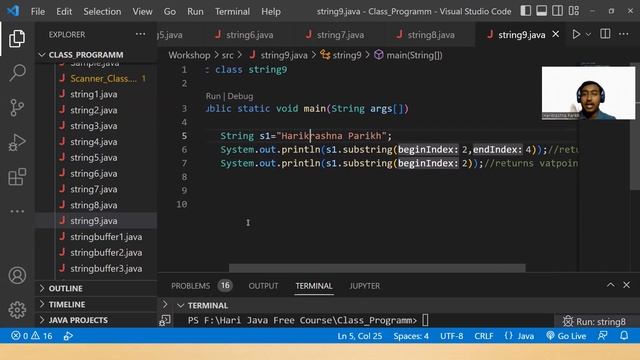
Task: Expand the Timeline section
Action: point(96,304)
